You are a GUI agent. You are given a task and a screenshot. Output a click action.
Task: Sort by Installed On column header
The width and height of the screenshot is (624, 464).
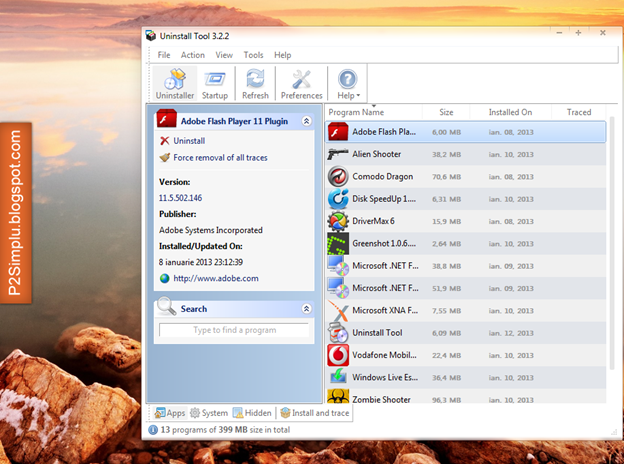pyautogui.click(x=510, y=112)
